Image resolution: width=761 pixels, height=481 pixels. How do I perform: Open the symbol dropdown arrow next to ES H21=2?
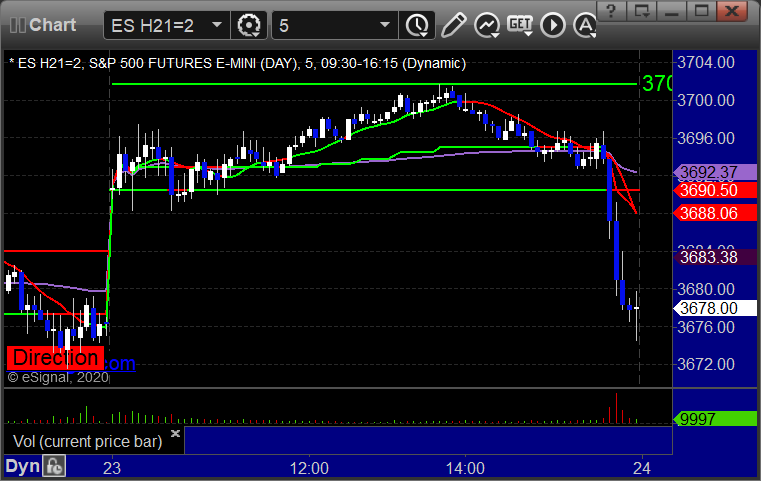(x=217, y=25)
